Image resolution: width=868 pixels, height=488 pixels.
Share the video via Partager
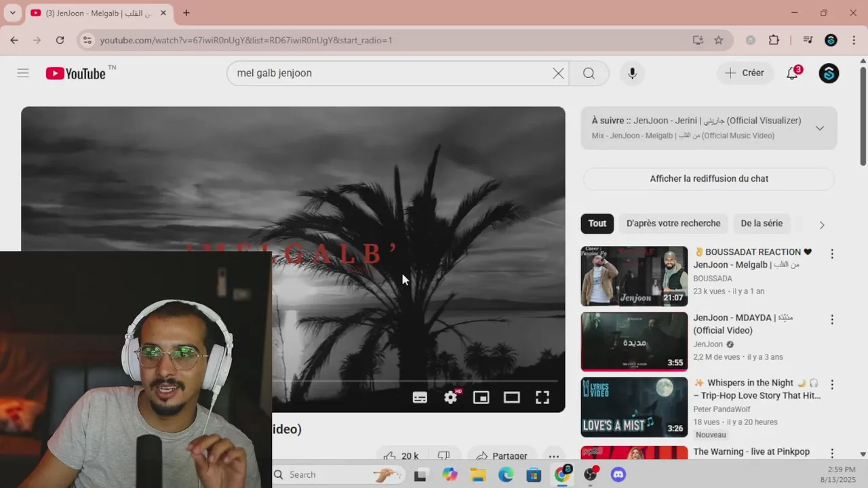pyautogui.click(x=501, y=455)
